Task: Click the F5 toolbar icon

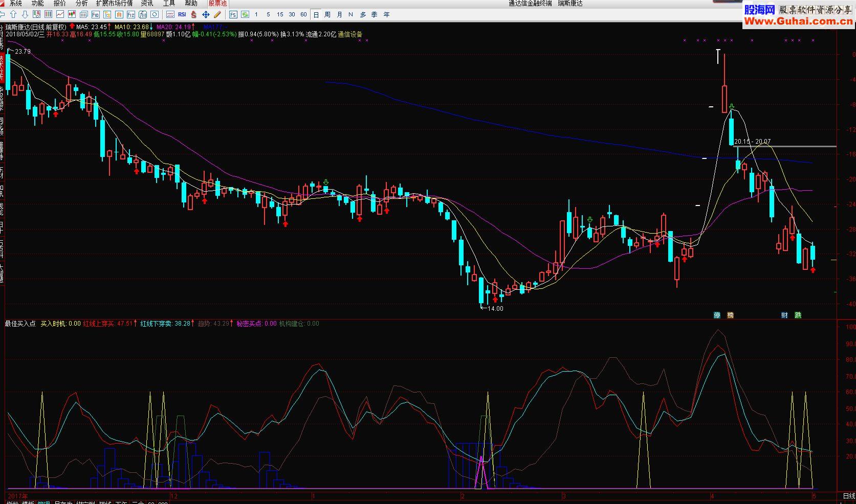Action: (233, 15)
